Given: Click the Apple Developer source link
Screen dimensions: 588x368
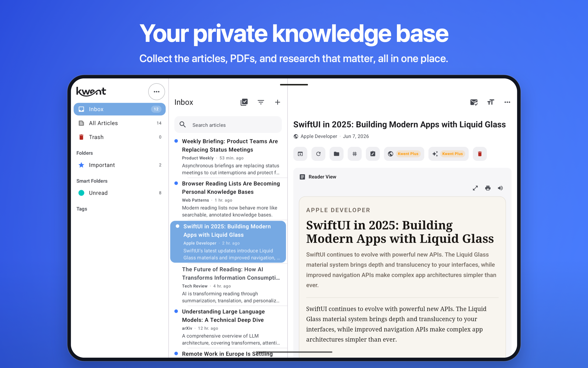Looking at the screenshot, I should click(x=319, y=136).
